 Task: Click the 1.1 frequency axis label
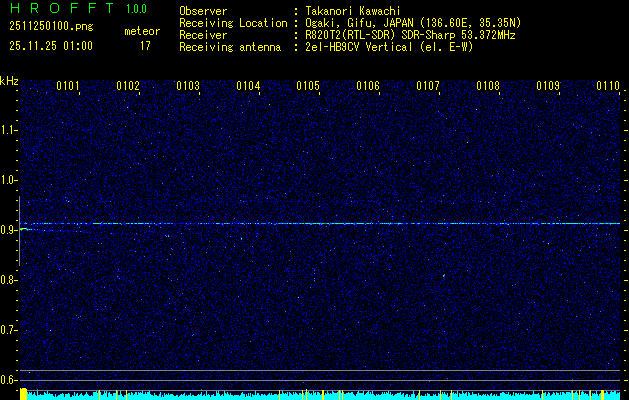tap(9, 130)
